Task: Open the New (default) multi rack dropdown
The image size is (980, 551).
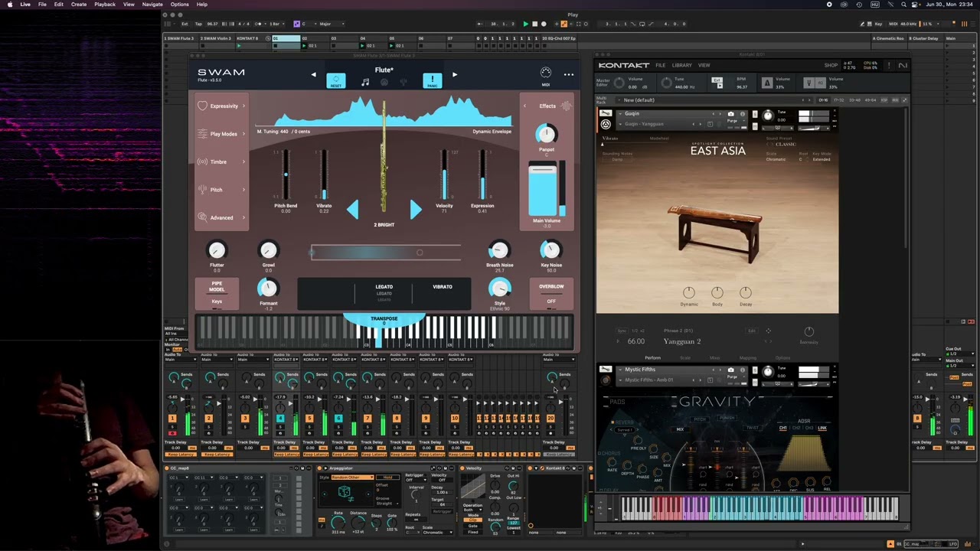Action: pos(712,100)
